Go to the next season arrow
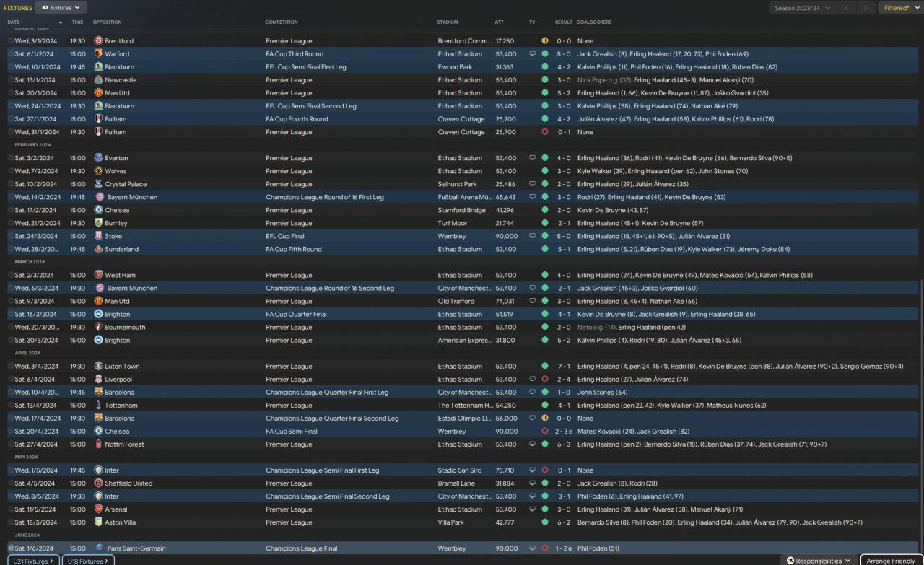924x565 pixels. click(x=866, y=8)
